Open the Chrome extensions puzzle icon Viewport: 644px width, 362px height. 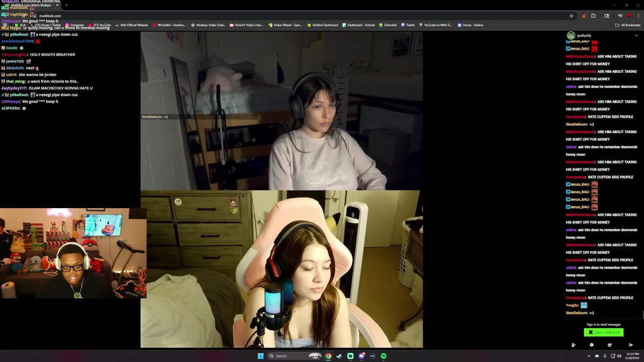point(593,16)
